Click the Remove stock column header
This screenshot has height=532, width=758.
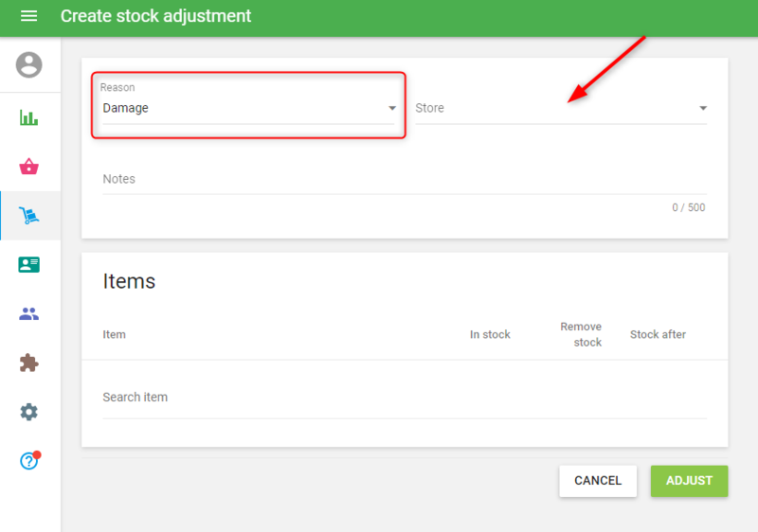[x=581, y=334]
